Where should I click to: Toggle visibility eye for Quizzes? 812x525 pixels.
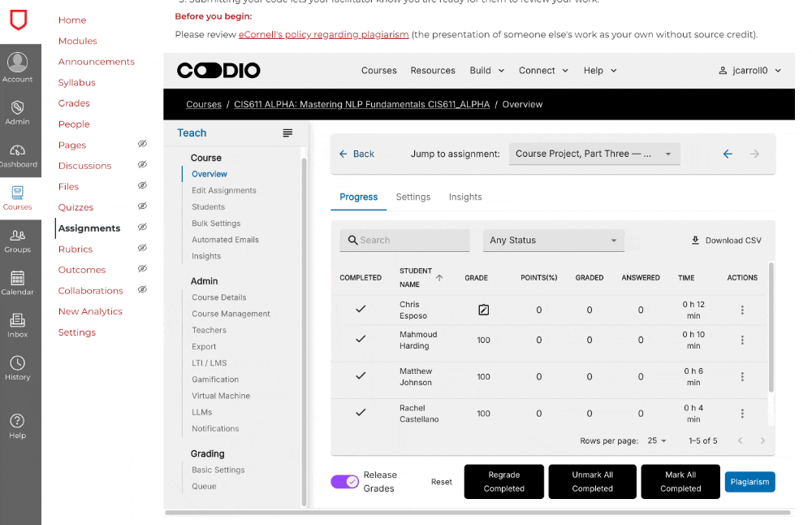(142, 206)
